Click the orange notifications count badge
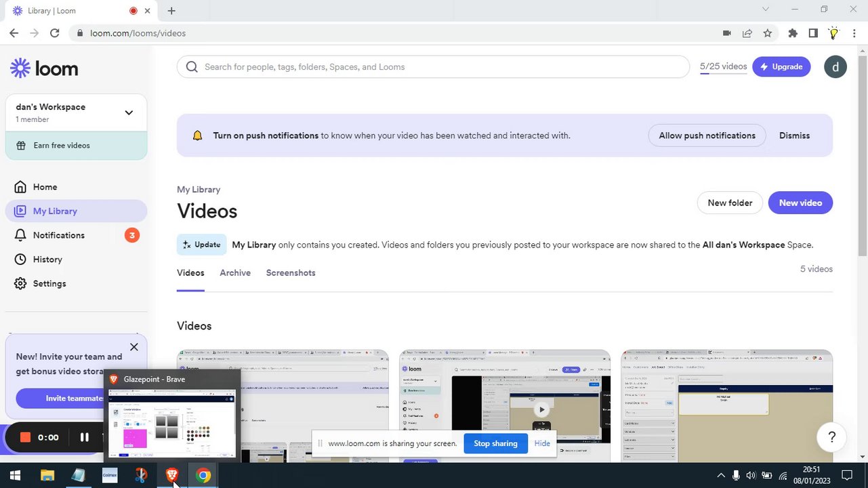Viewport: 868px width, 488px height. [x=132, y=235]
